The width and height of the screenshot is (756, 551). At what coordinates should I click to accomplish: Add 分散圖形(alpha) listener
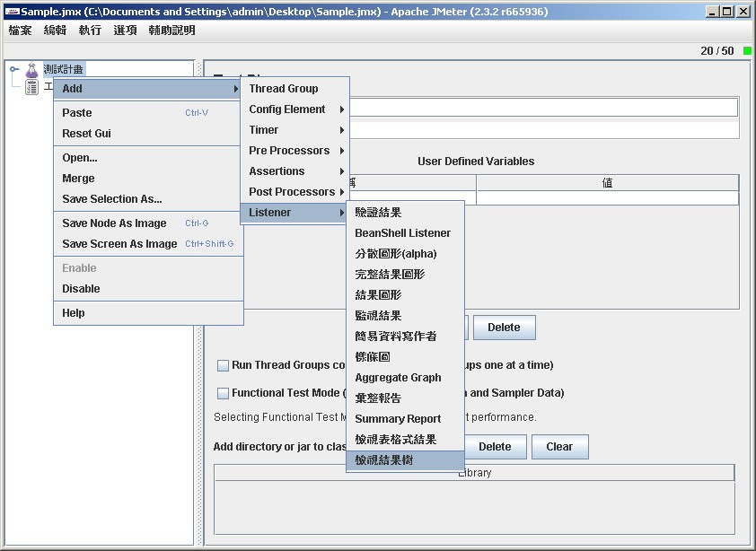pyautogui.click(x=406, y=254)
